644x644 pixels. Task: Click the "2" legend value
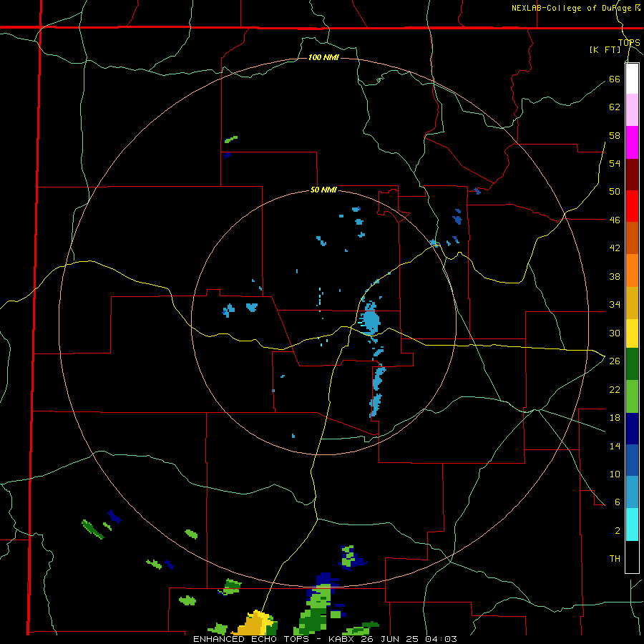[618, 531]
